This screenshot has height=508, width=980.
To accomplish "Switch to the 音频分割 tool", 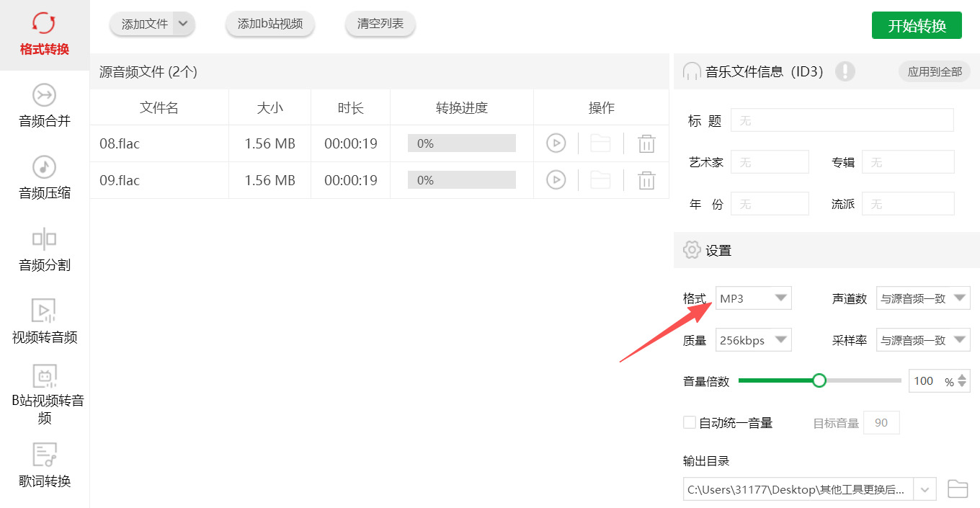I will (45, 251).
